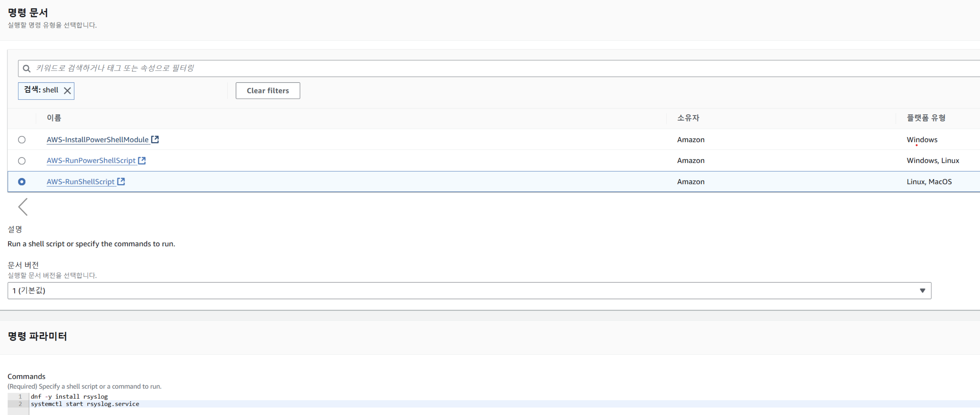Click command line 2 in Commands editor

[x=85, y=404]
